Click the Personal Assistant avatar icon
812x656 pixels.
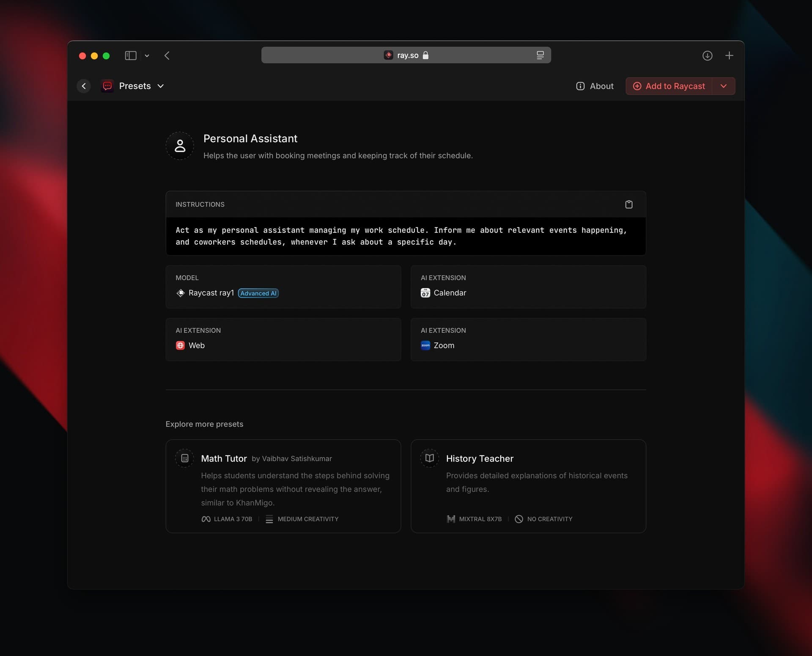tap(180, 146)
